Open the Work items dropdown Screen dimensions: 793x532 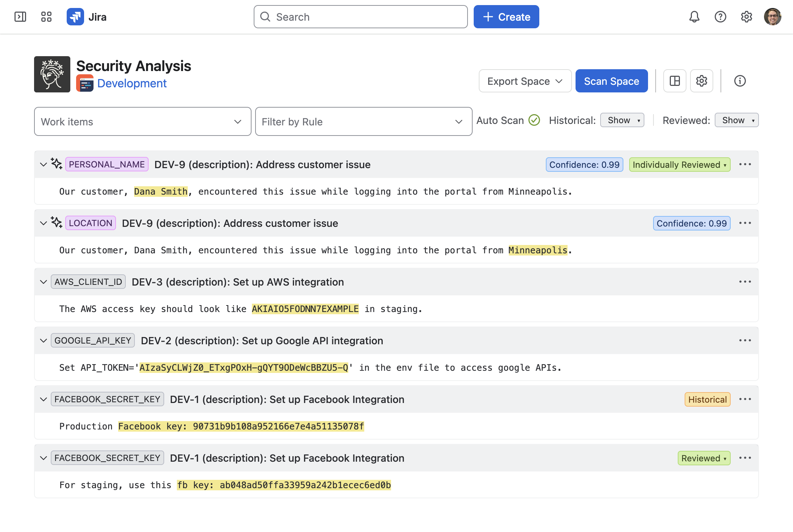coord(143,121)
